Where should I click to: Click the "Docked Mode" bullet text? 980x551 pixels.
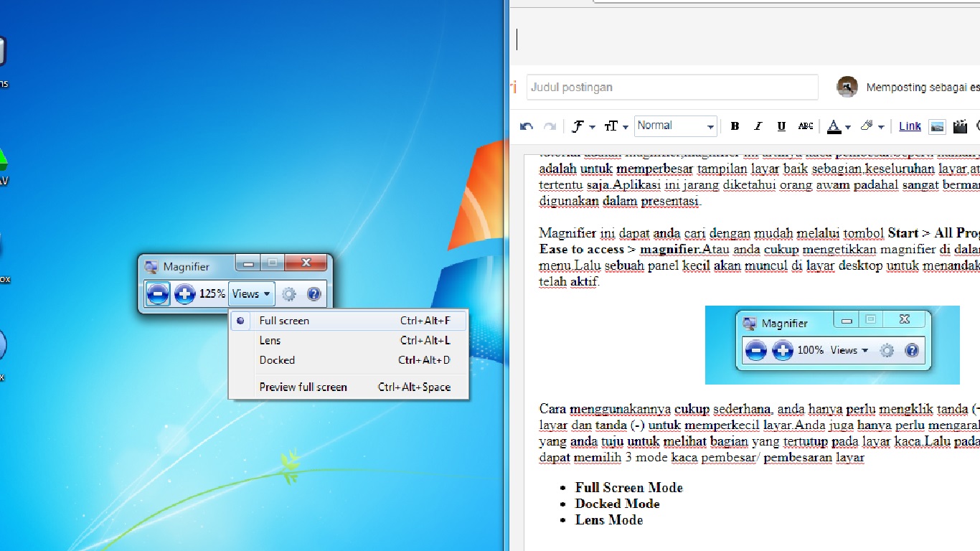tap(617, 504)
